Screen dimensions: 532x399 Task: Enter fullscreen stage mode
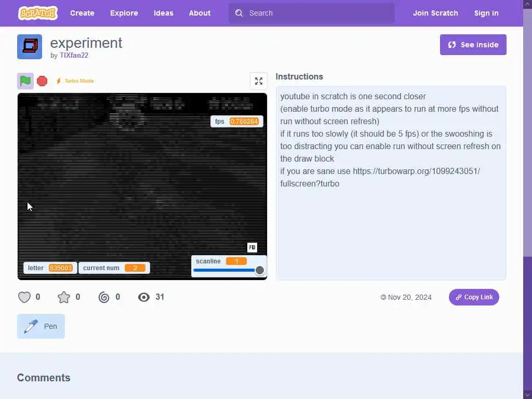[x=259, y=81]
